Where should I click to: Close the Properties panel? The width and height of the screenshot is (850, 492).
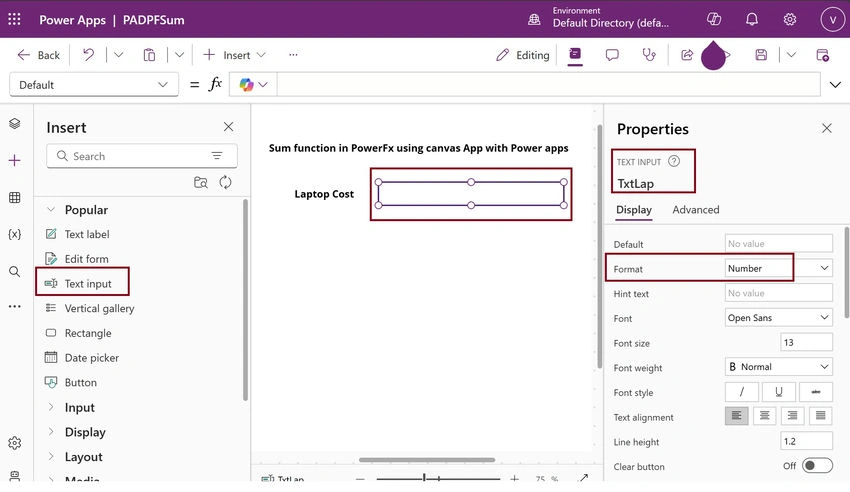(x=827, y=128)
